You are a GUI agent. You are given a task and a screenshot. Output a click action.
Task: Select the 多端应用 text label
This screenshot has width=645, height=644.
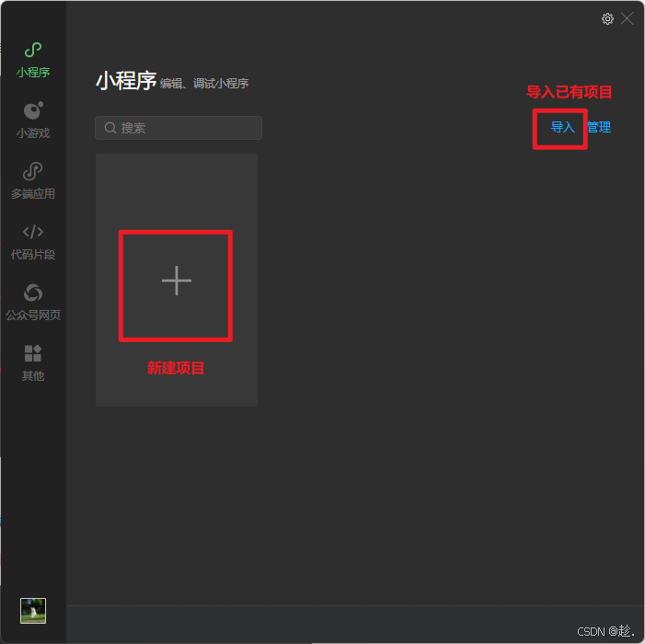point(33,194)
